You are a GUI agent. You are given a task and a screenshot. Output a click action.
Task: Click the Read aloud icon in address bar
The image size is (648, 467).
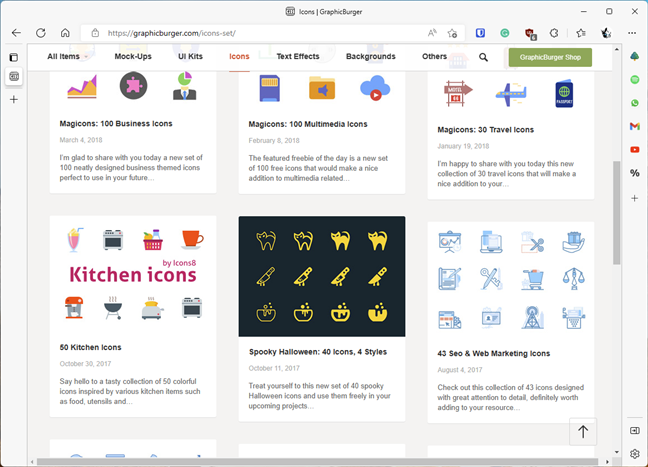point(432,33)
